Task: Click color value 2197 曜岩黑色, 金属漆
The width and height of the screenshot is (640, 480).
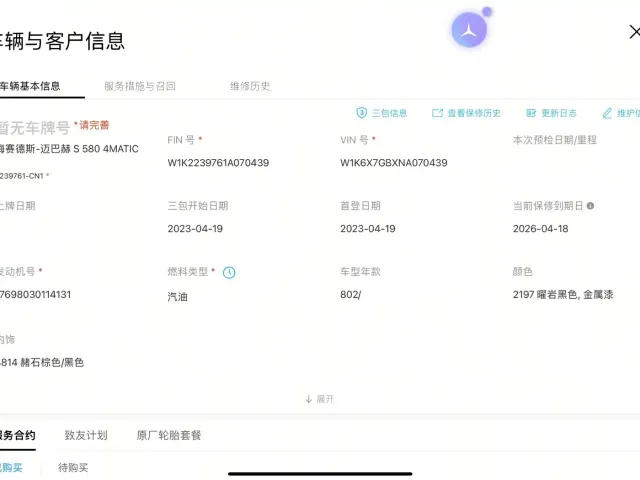Action: [x=563, y=295]
